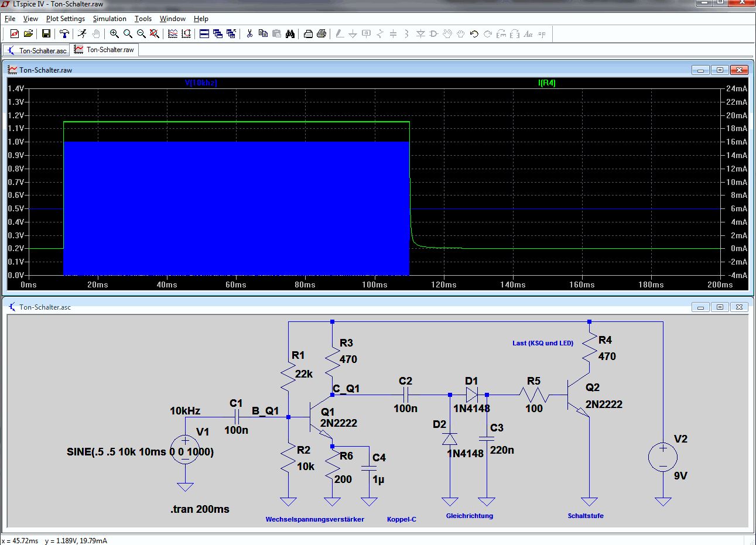This screenshot has height=545, width=756.
Task: Open the Control Panel hammer icon
Action: [65, 34]
